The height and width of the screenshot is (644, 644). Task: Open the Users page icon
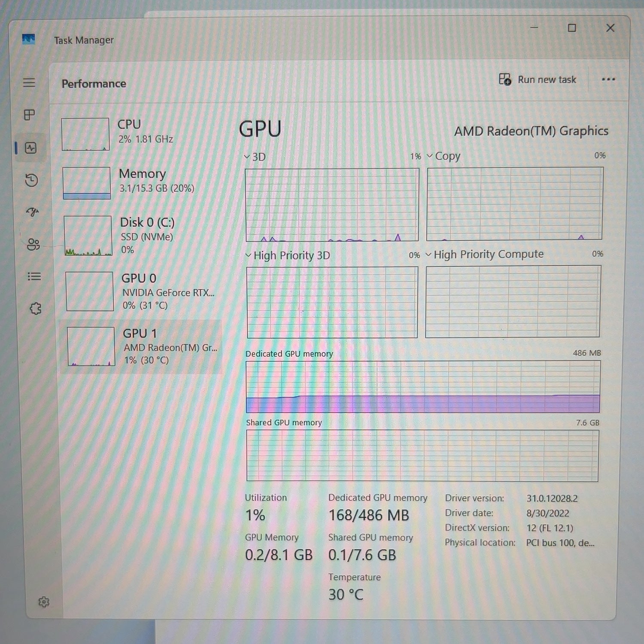pos(33,244)
